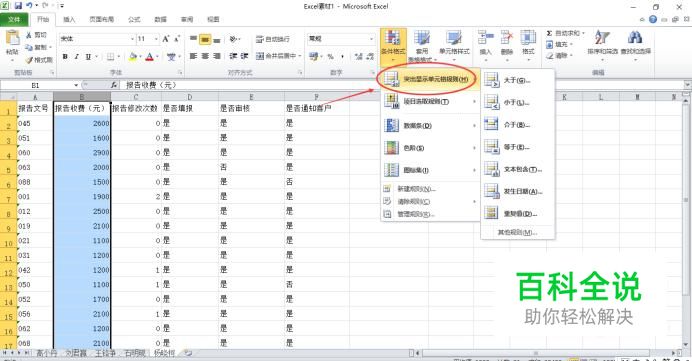Choose Clear Rules menu item (清除规则)

click(430, 202)
